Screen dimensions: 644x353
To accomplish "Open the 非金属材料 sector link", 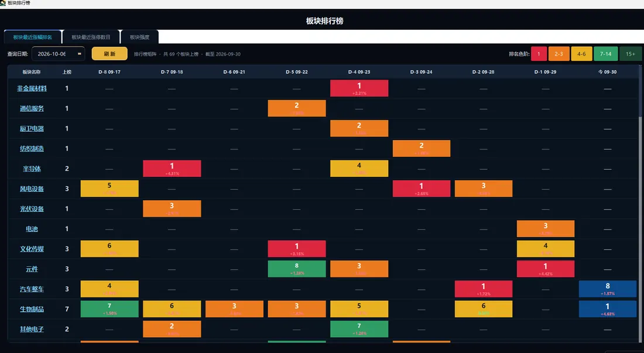I will (x=32, y=88).
